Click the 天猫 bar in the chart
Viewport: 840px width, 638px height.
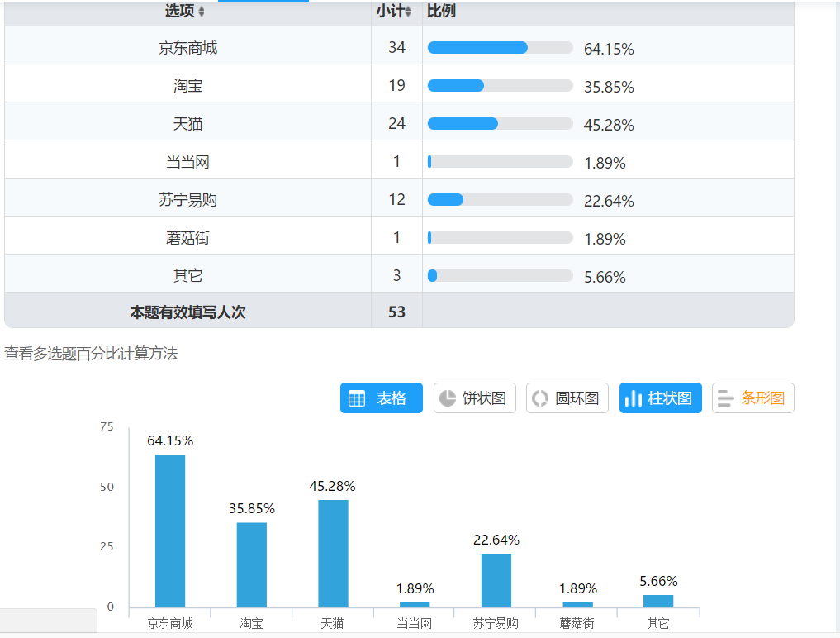(x=333, y=554)
